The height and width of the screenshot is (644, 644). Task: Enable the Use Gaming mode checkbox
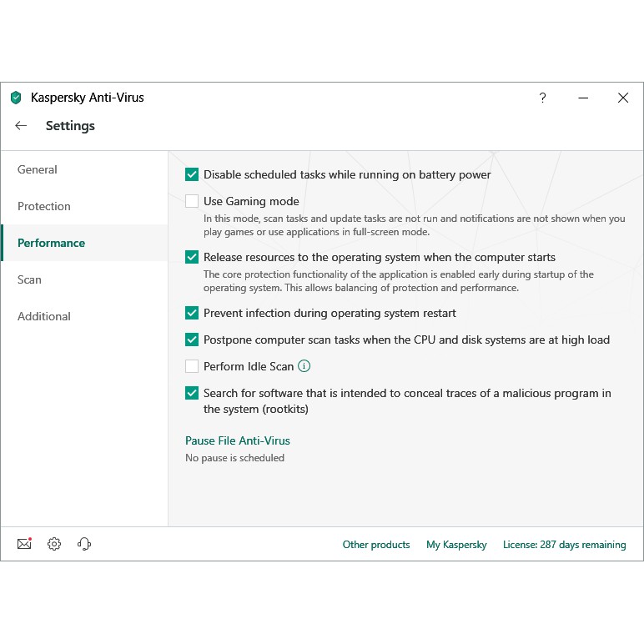(192, 201)
